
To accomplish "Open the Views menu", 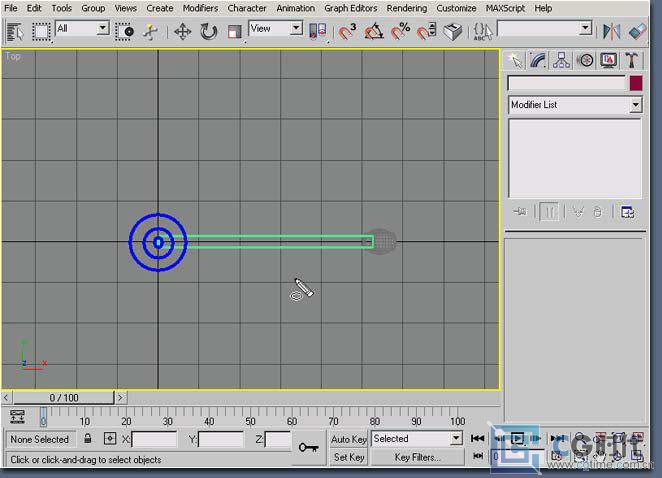I will point(126,8).
